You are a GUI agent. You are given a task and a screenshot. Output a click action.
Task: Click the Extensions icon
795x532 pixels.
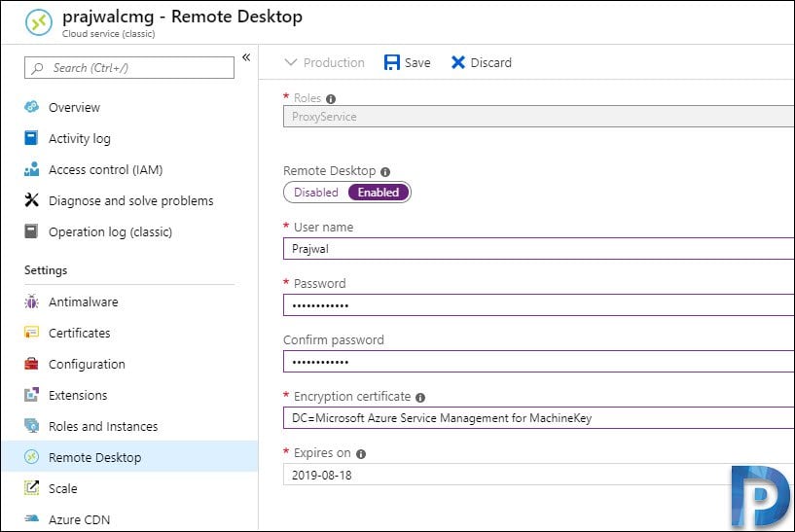31,395
